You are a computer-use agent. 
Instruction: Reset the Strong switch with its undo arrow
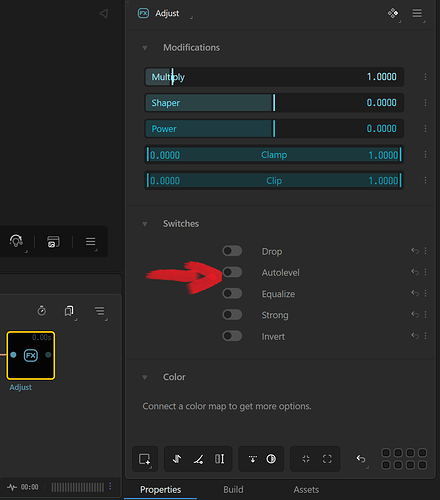(x=415, y=314)
